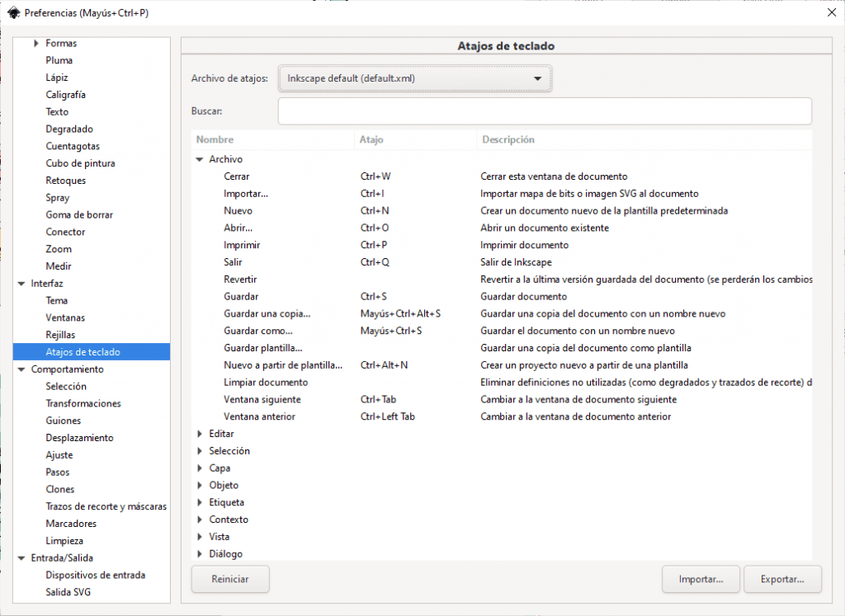The image size is (845, 616).
Task: Select the Abrir... shortcut row
Action: pyautogui.click(x=502, y=228)
